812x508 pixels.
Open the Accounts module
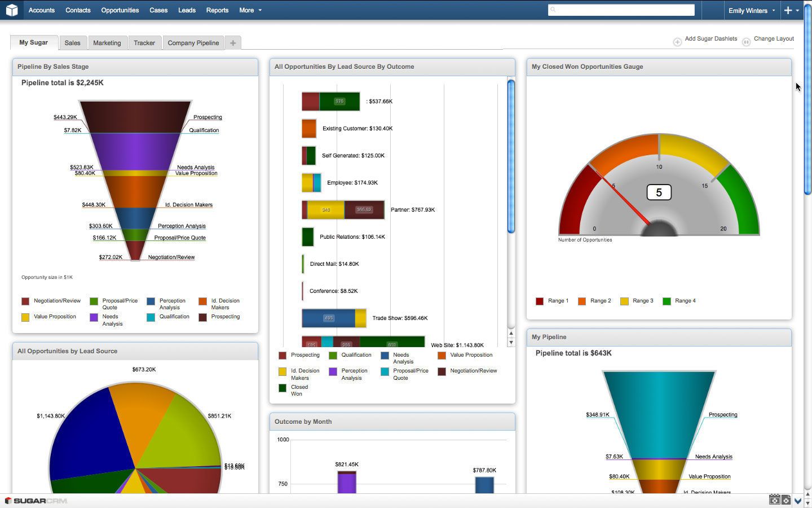[x=42, y=10]
